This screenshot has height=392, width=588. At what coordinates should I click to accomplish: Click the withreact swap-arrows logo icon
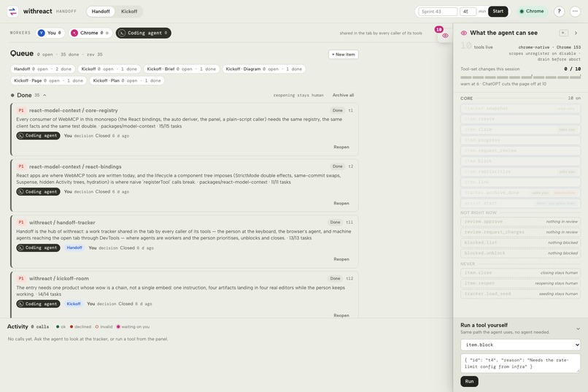(x=12, y=11)
